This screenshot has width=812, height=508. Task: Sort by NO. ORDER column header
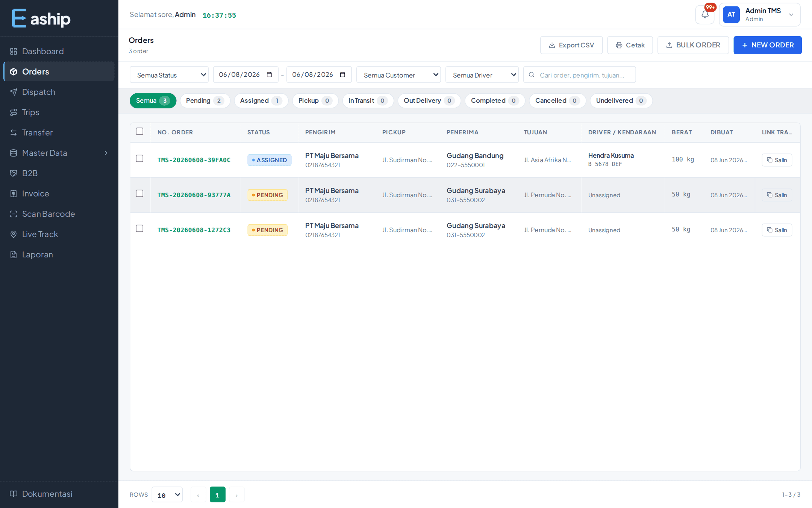[x=175, y=132]
